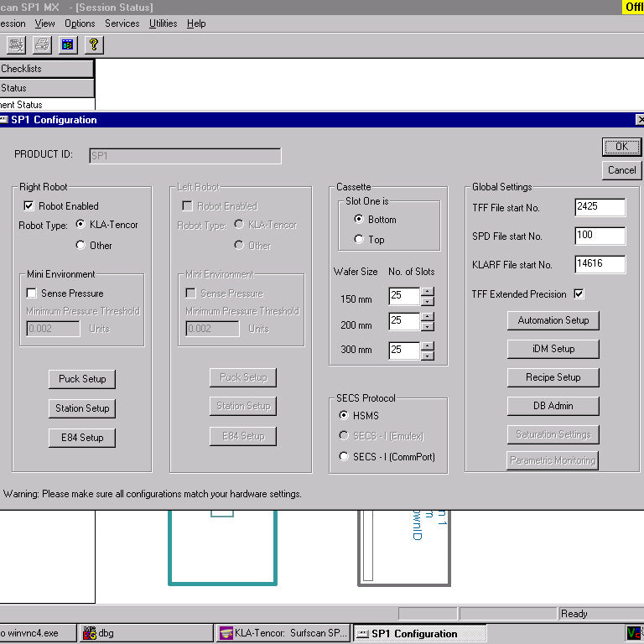Decrease 300 mm number of slots
The image size is (644, 644).
click(428, 356)
